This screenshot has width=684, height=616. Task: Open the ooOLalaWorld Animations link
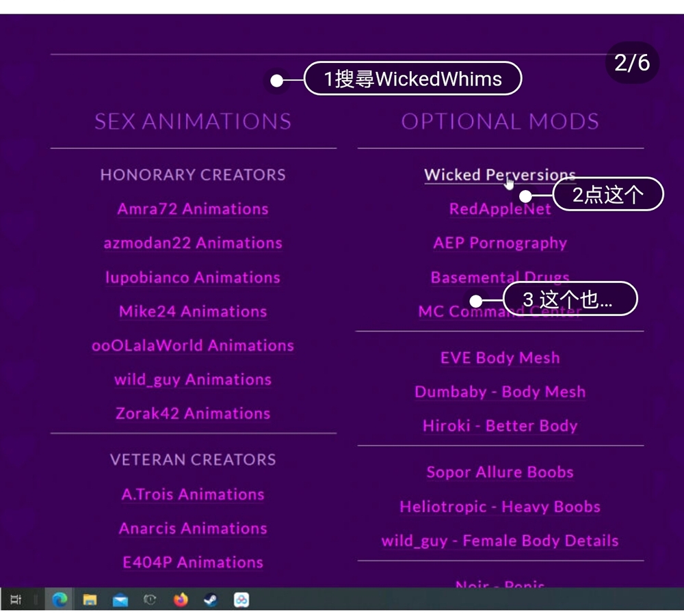(193, 345)
